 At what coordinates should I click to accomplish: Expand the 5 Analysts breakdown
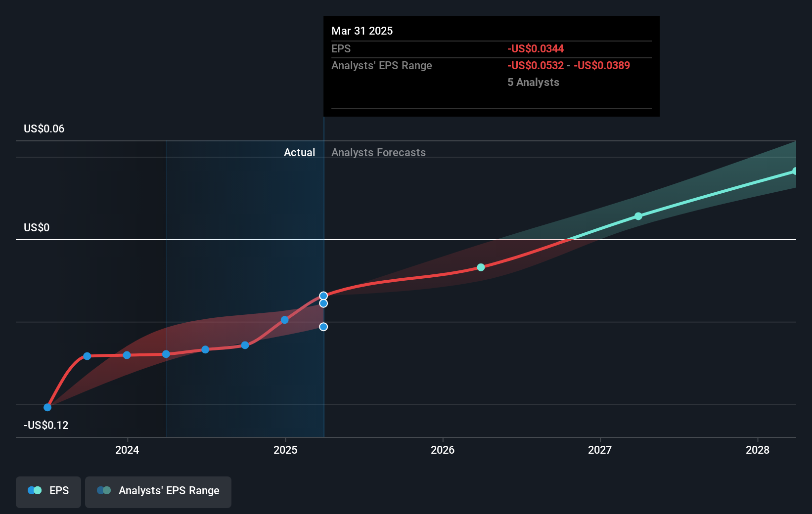pyautogui.click(x=533, y=82)
